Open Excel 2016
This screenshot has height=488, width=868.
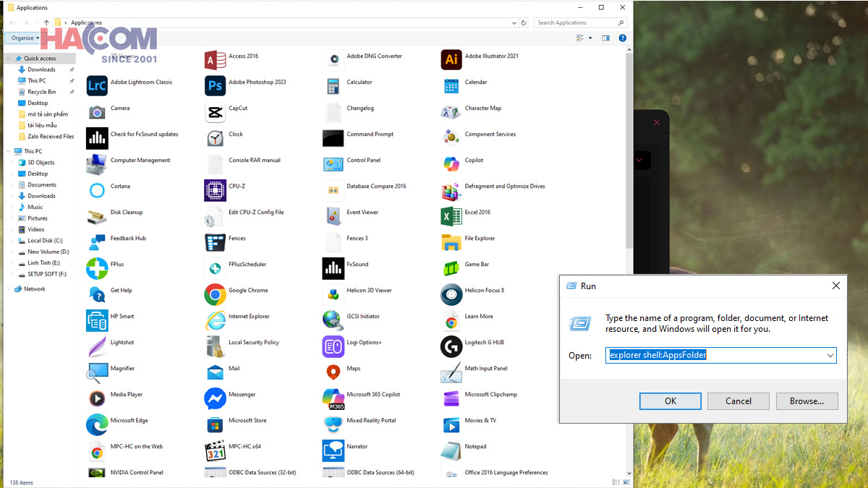pyautogui.click(x=477, y=212)
